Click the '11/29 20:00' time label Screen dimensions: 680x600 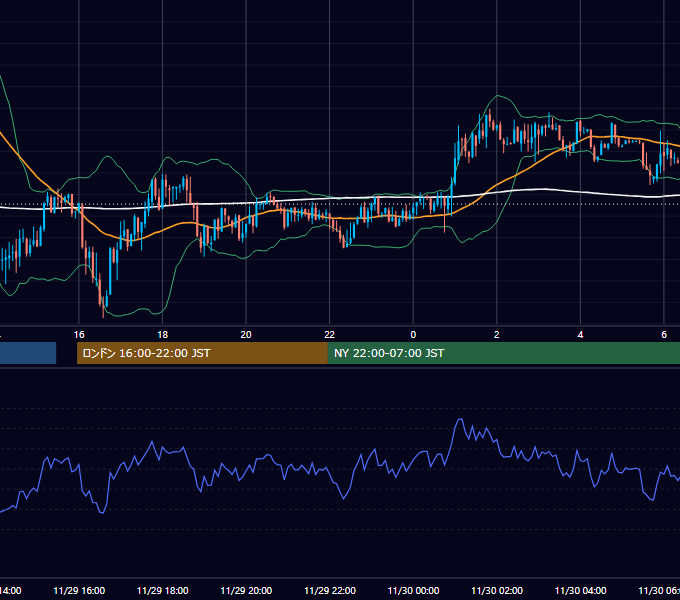pyautogui.click(x=246, y=590)
